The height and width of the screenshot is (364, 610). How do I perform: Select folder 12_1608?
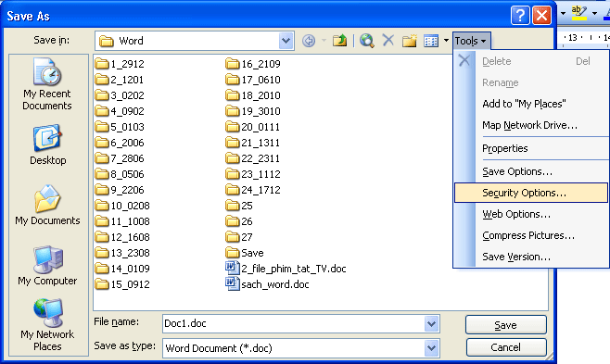(122, 237)
